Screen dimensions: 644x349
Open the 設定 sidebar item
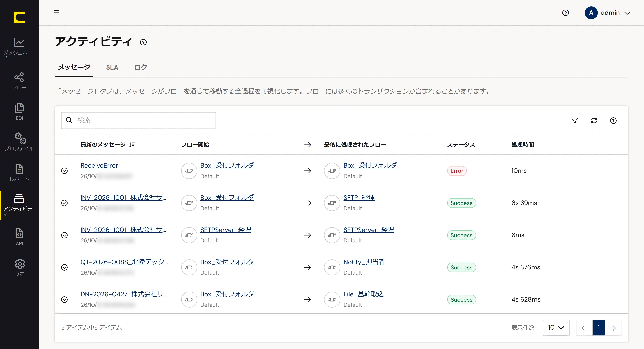point(19,267)
